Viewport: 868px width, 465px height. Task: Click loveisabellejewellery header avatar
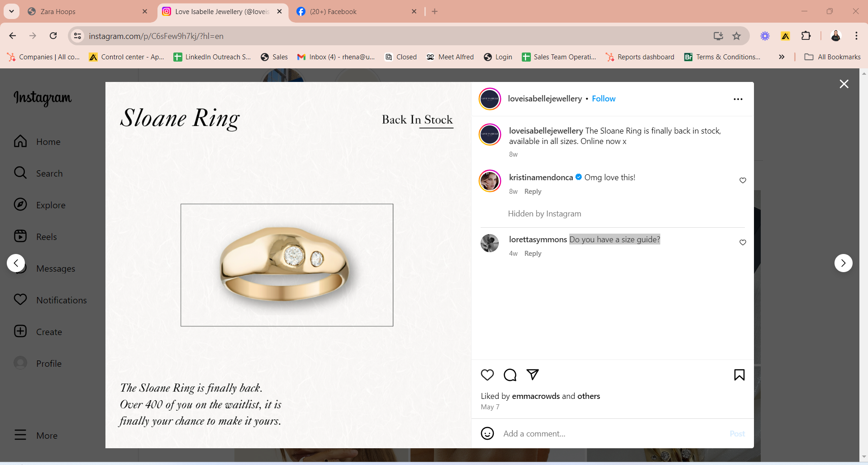click(x=490, y=99)
